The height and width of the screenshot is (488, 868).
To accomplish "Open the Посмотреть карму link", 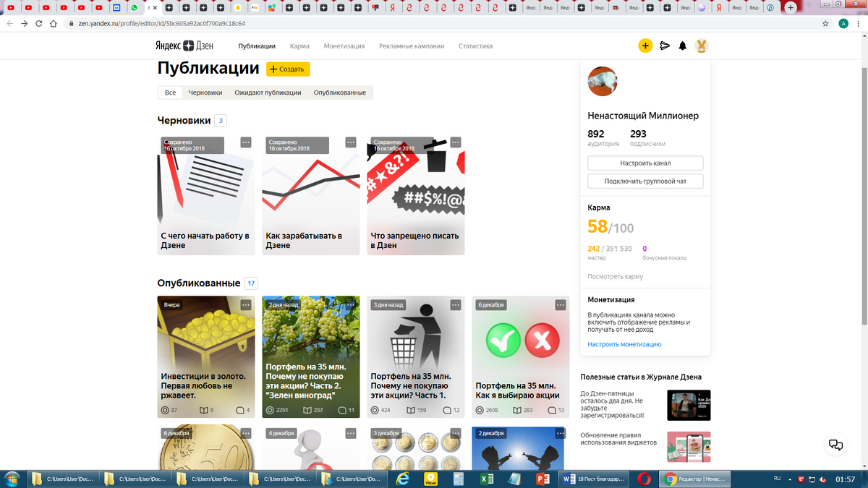I will click(615, 276).
